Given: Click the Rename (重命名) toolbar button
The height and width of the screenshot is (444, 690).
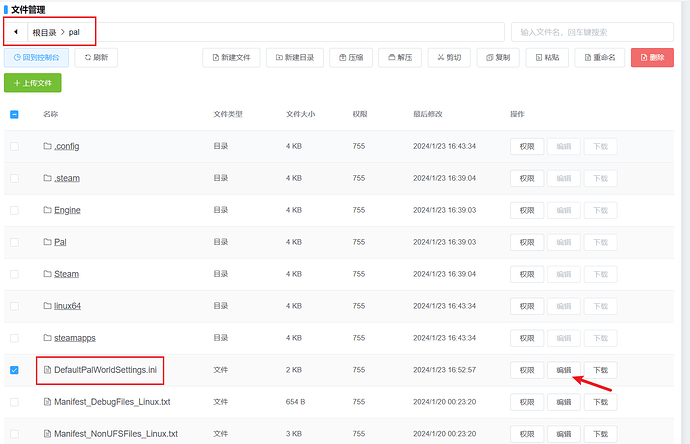Looking at the screenshot, I should tap(601, 58).
